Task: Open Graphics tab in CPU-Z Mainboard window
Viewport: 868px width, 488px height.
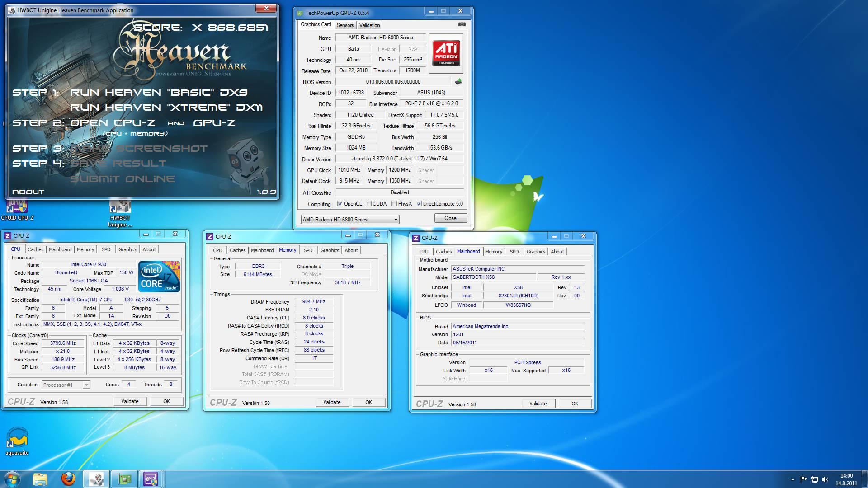Action: pos(536,252)
